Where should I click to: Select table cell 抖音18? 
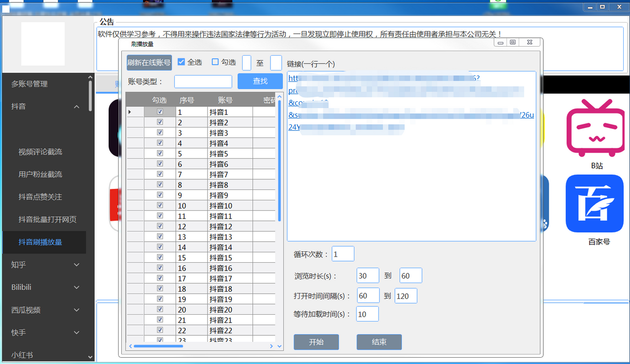coord(230,288)
